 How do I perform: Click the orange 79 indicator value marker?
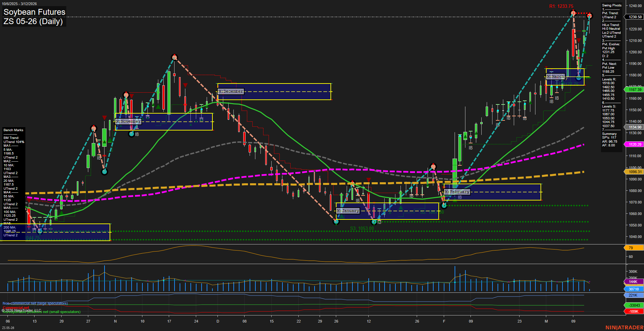[x=634, y=248]
